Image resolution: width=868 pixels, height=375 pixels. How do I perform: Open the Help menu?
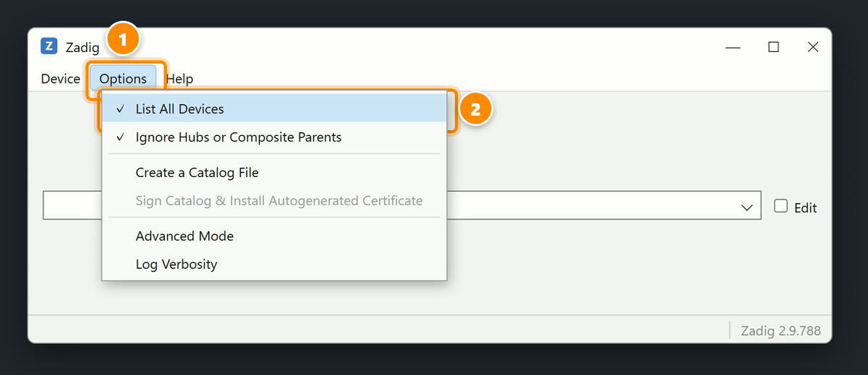179,79
